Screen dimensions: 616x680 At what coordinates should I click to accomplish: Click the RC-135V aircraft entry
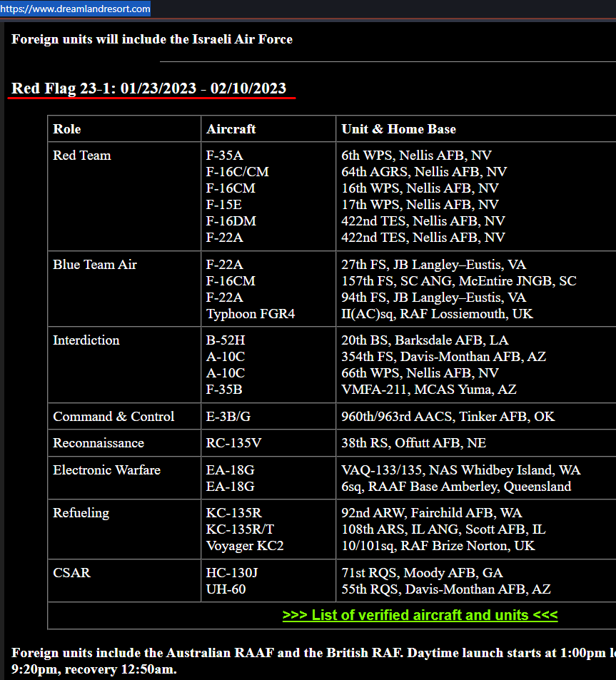[233, 443]
